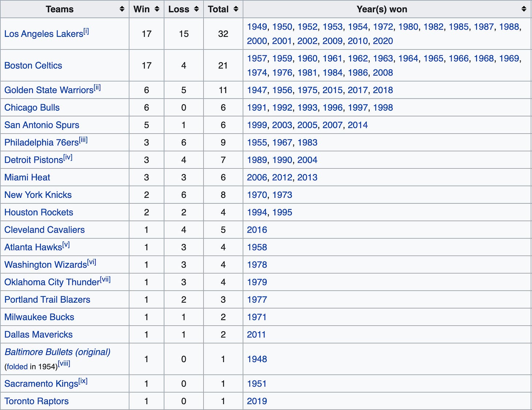Open Houston Rockets team link

(39, 212)
